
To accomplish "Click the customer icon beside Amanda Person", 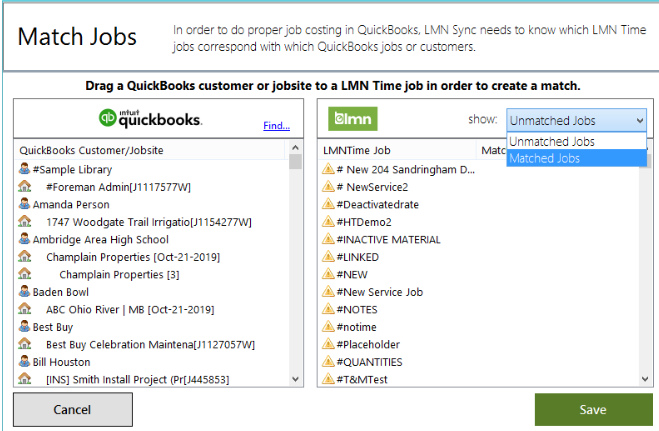I will pos(24,204).
